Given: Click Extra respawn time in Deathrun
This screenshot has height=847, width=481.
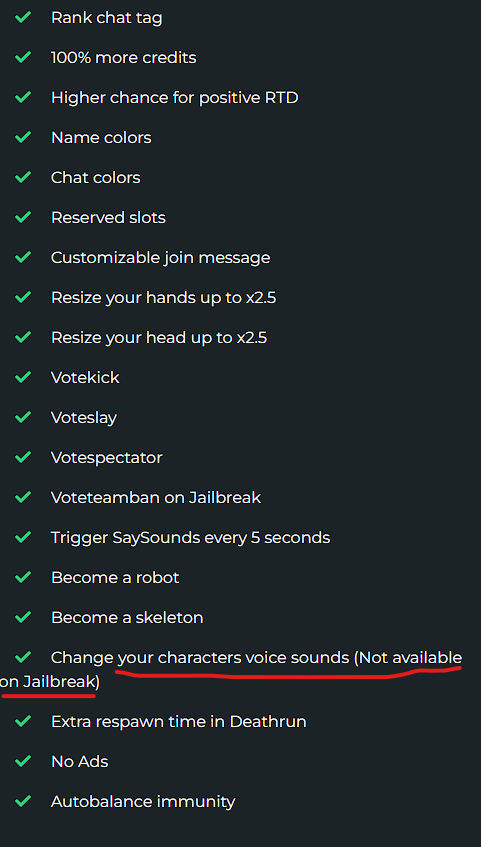Looking at the screenshot, I should pos(178,722).
